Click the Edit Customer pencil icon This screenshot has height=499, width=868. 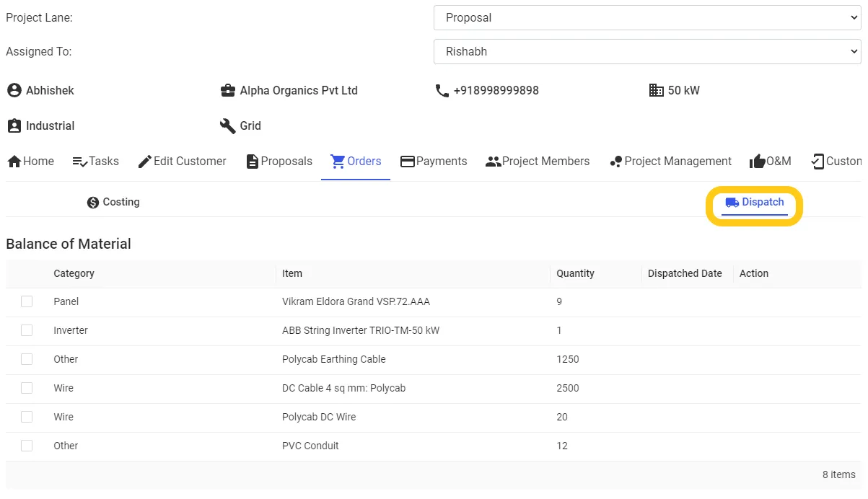pyautogui.click(x=144, y=162)
